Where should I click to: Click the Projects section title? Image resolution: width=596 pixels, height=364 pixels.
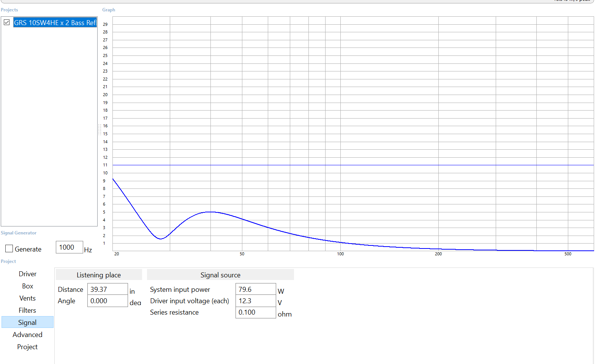tap(9, 10)
